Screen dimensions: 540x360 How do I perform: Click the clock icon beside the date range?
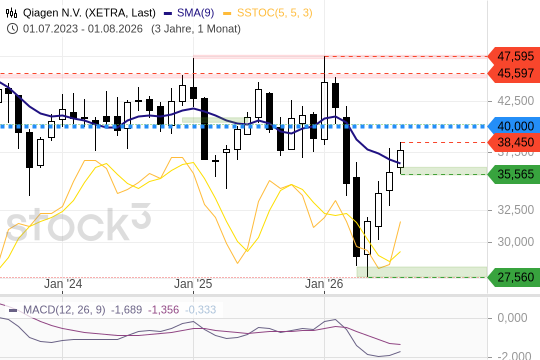pyautogui.click(x=12, y=29)
